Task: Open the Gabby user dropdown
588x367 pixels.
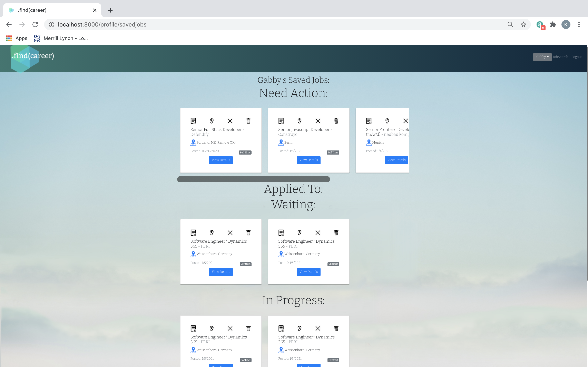Action: [542, 57]
